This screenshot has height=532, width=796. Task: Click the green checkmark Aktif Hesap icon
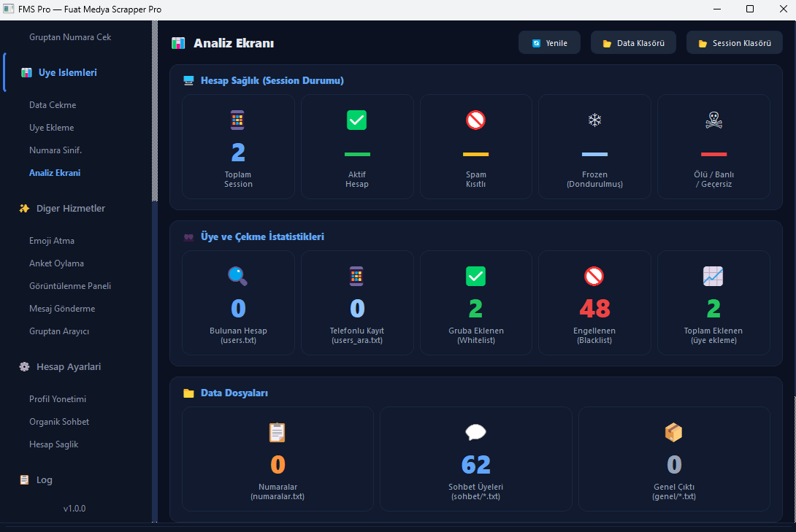coord(356,120)
